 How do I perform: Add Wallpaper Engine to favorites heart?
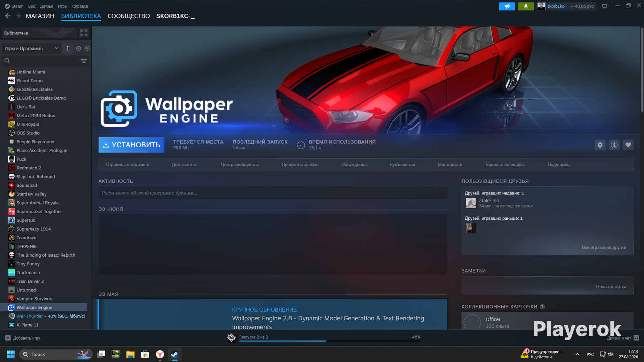(628, 145)
